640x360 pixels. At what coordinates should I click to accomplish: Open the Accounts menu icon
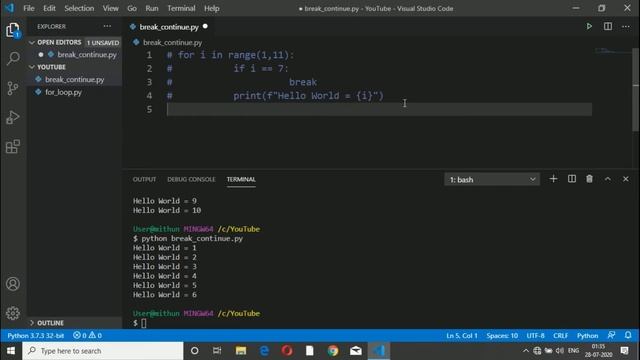coord(13,284)
